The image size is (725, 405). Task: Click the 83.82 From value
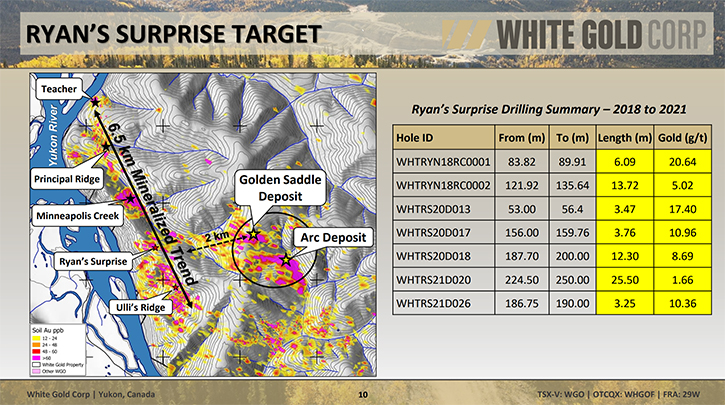tap(522, 162)
